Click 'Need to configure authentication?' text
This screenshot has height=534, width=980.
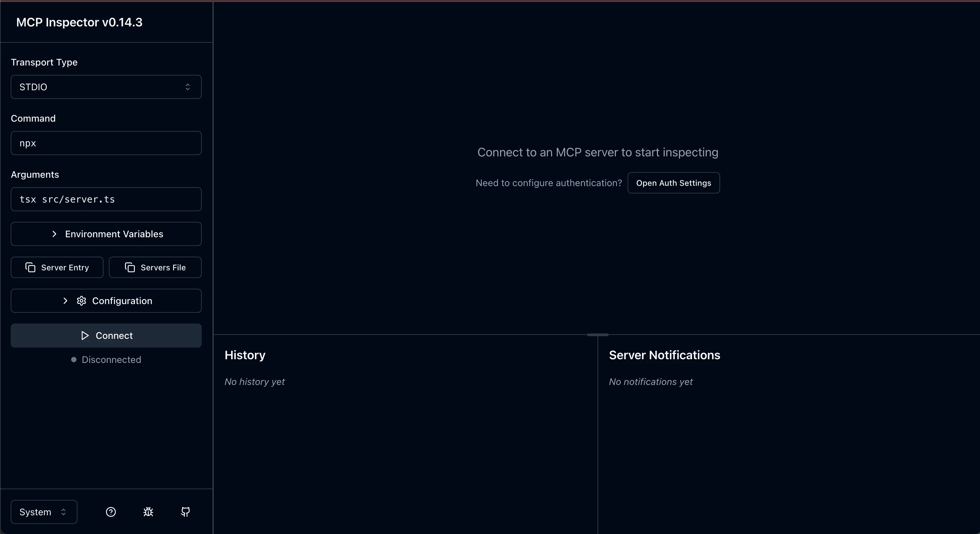point(548,183)
